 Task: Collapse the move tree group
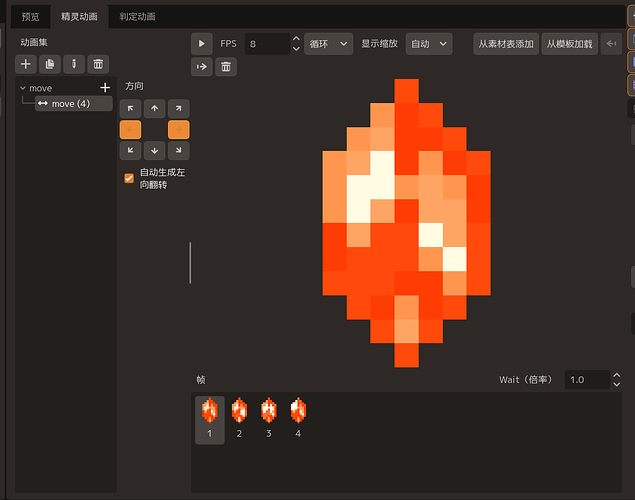tap(23, 88)
